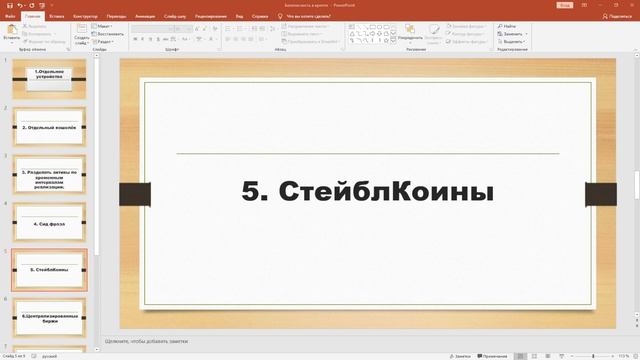The width and height of the screenshot is (640, 360).
Task: Select the star shape in shapes gallery
Action: pos(386,40)
